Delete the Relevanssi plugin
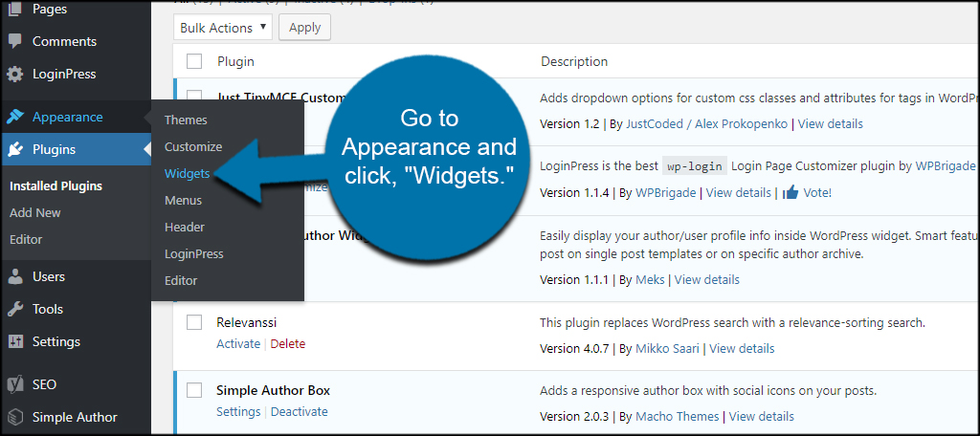980x436 pixels. coord(288,343)
